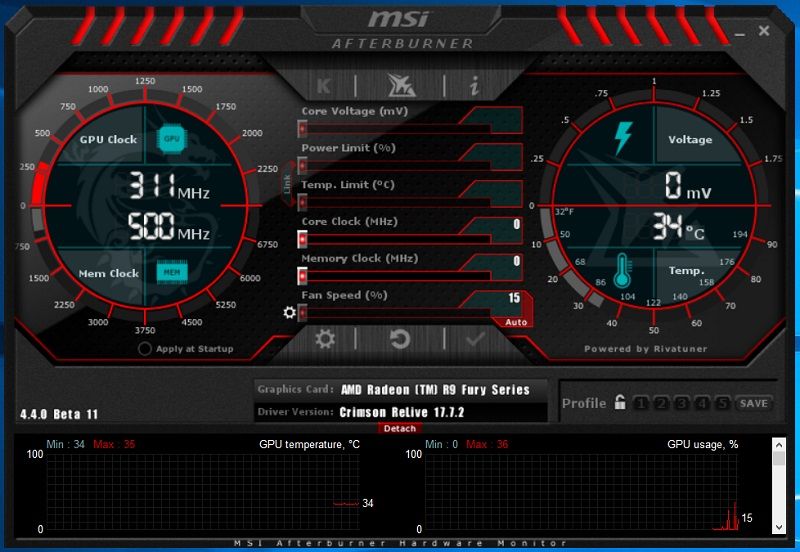Click the Memory Clock value field
This screenshot has width=800, height=552.
tap(496, 261)
